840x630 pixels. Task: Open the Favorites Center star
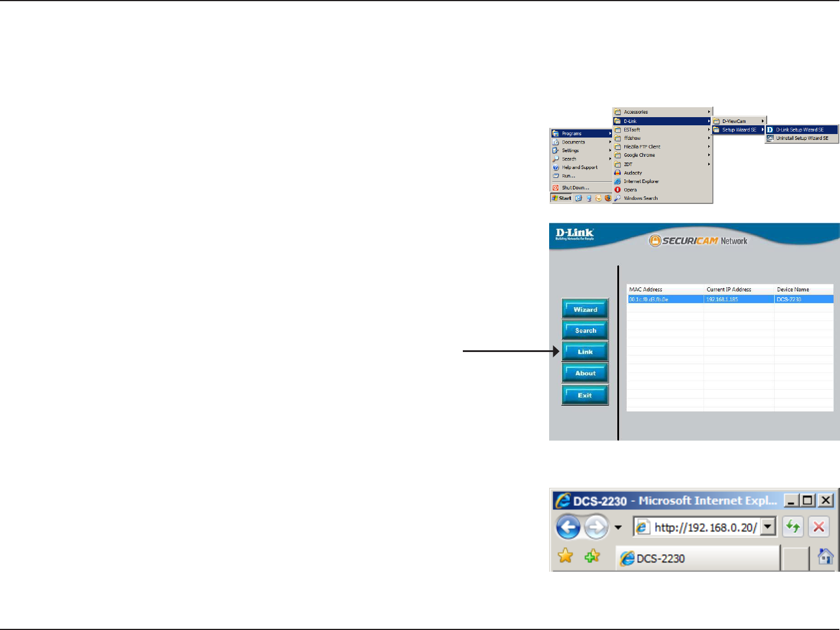click(x=565, y=556)
